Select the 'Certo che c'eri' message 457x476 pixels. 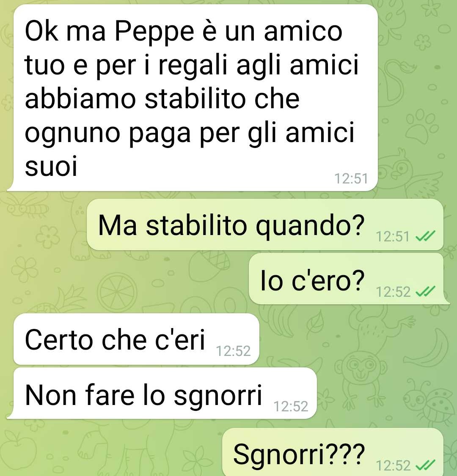pos(136,339)
